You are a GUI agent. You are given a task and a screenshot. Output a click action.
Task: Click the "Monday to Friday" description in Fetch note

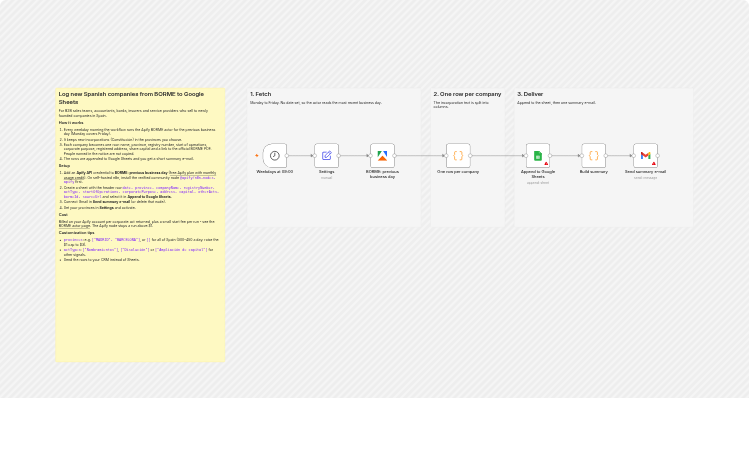click(x=316, y=103)
